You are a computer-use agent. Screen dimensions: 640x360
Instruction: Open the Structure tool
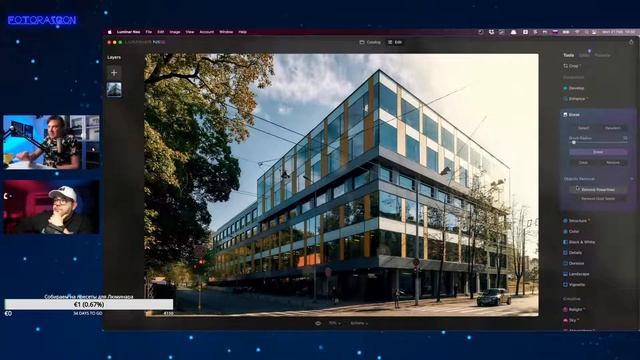point(578,221)
